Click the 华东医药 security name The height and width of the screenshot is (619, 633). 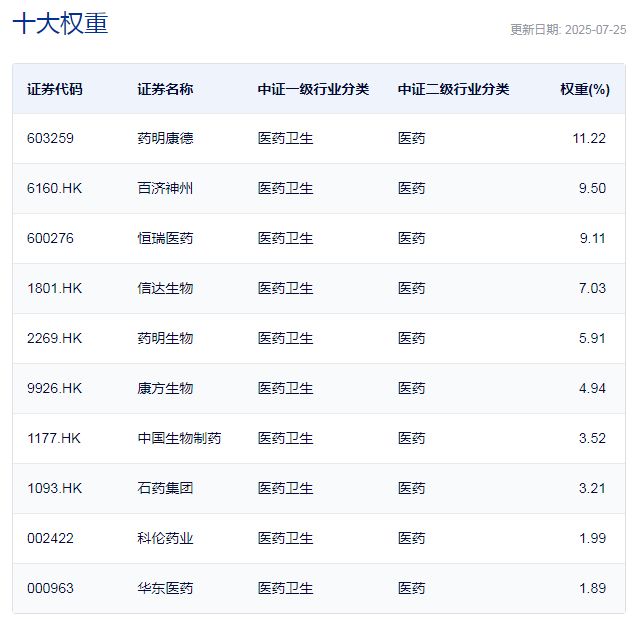165,588
